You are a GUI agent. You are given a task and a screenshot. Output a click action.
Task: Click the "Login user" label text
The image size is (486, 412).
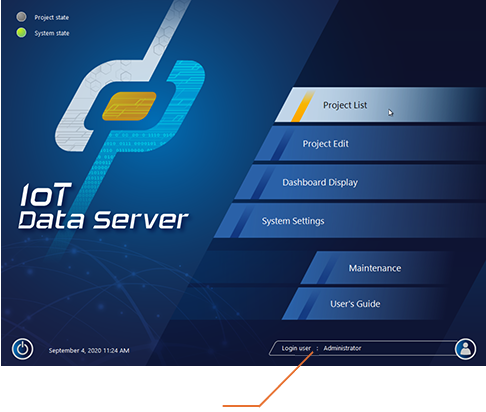pos(296,348)
